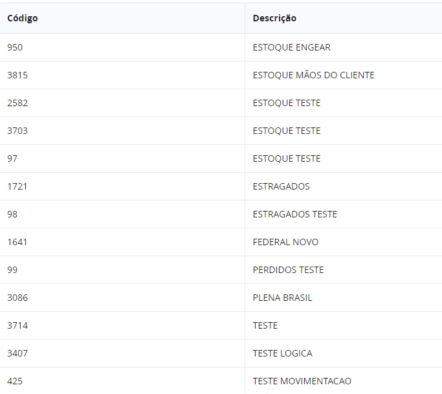Open row with code 950
The width and height of the screenshot is (442, 394).
pos(221,47)
